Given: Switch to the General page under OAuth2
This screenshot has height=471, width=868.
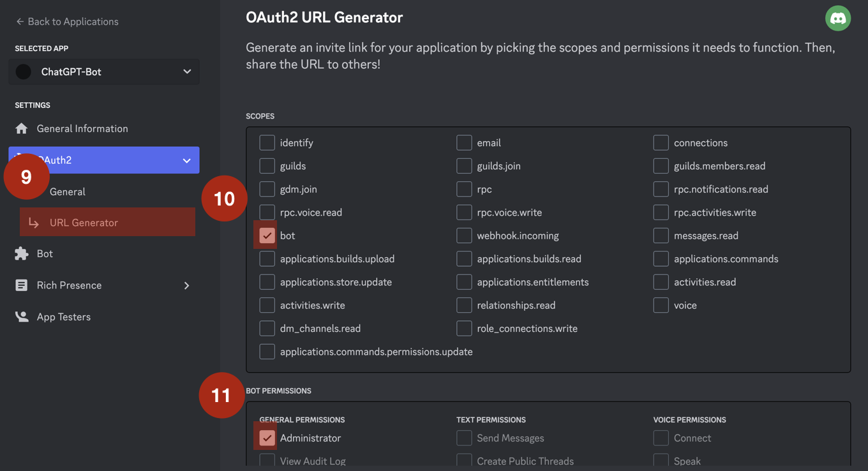Looking at the screenshot, I should (x=67, y=191).
